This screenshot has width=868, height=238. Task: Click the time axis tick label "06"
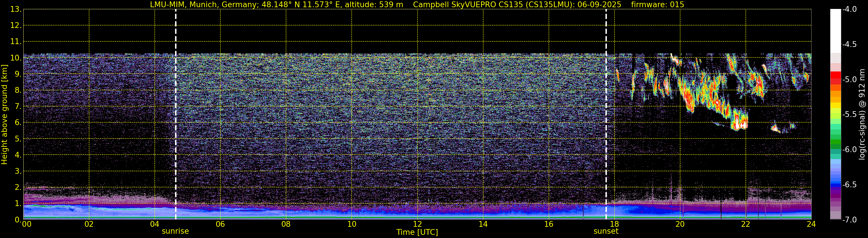pyautogui.click(x=220, y=224)
